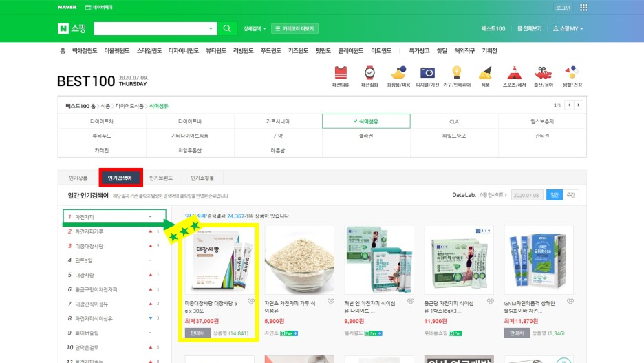Open 핫딜 in the navigation bar
The height and width of the screenshot is (363, 644).
(x=442, y=50)
